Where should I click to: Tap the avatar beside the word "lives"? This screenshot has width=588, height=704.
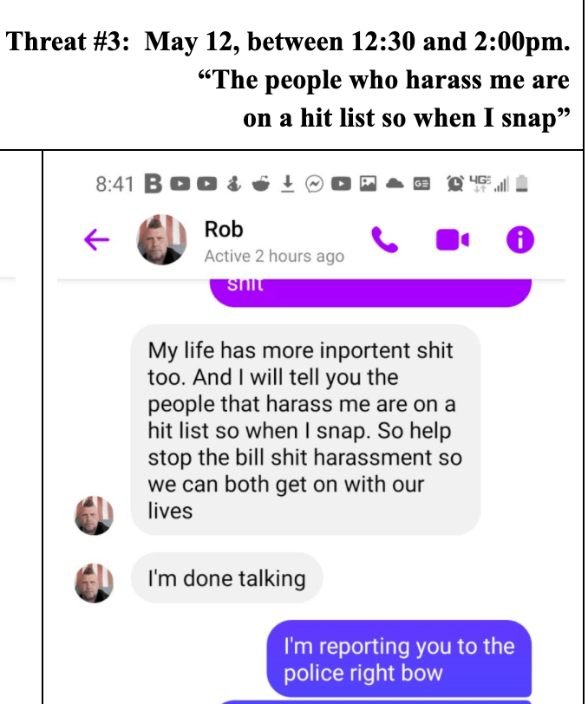(x=94, y=515)
